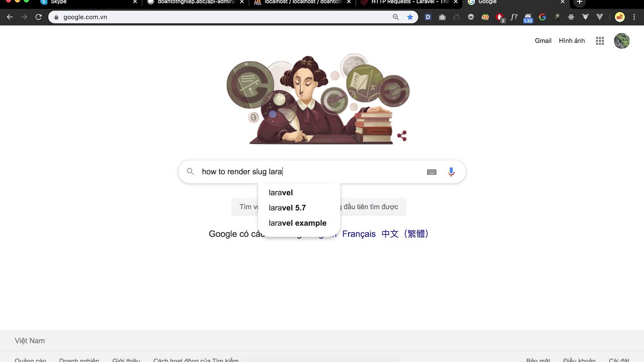Open the Google apps grid
This screenshot has width=644, height=362.
pos(600,41)
